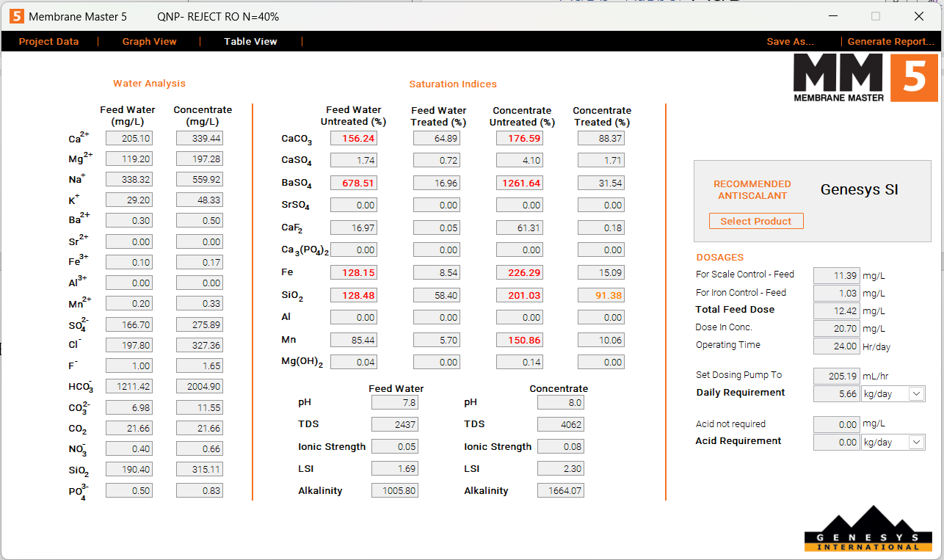Click the HCO3 feed water value 1211.42

(x=129, y=386)
